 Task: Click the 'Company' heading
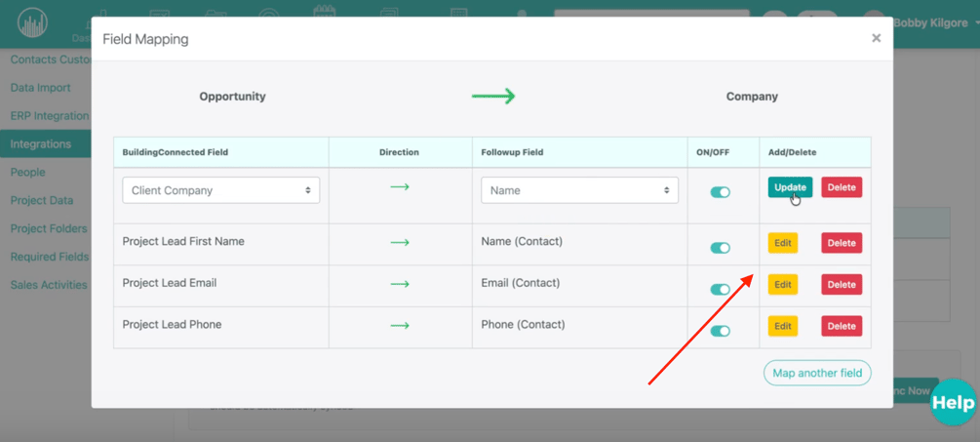(x=752, y=97)
